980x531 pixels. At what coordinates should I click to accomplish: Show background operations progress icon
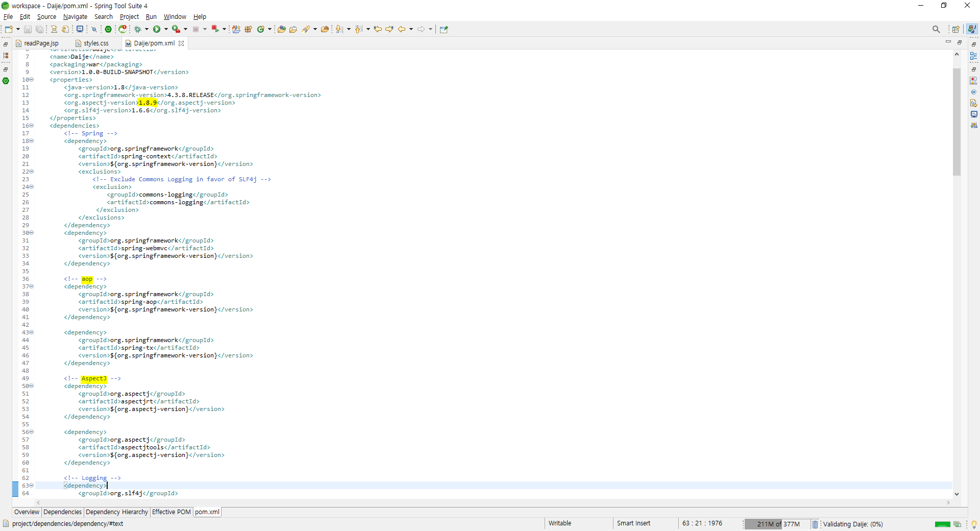[957, 524]
